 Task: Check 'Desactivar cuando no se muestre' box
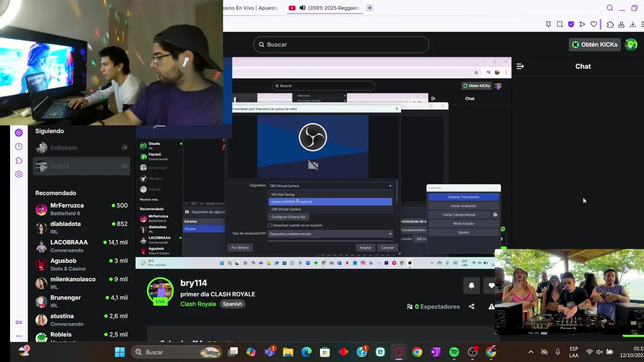270,225
